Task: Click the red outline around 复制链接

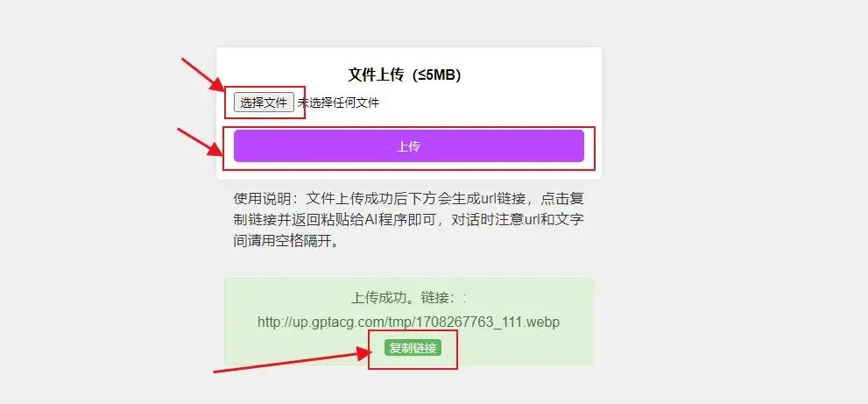Action: (x=413, y=331)
